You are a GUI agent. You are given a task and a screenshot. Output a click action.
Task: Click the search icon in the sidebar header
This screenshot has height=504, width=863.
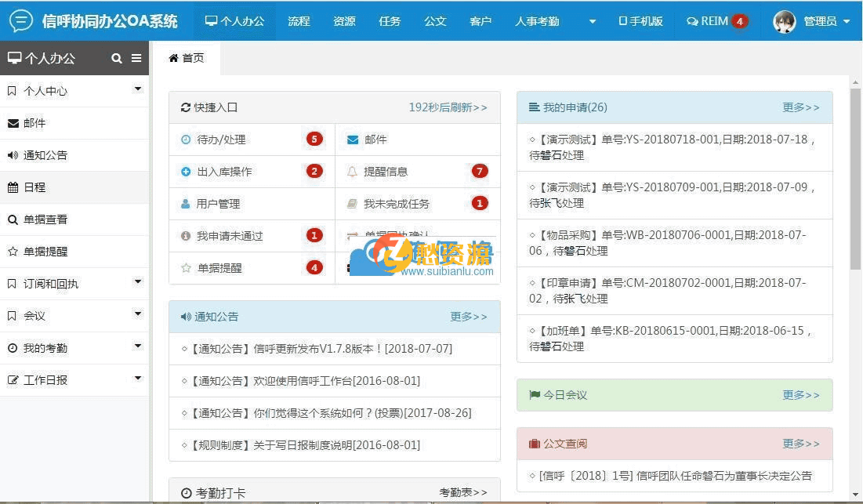coord(116,58)
